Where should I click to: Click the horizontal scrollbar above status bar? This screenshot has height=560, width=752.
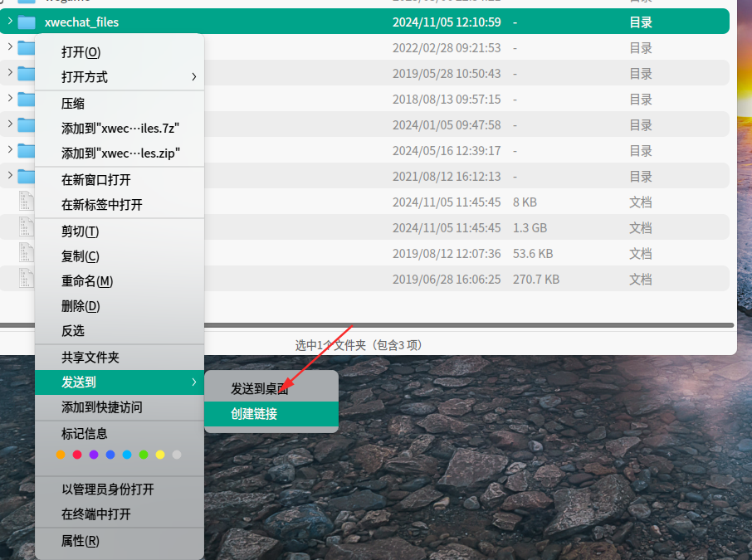point(469,325)
